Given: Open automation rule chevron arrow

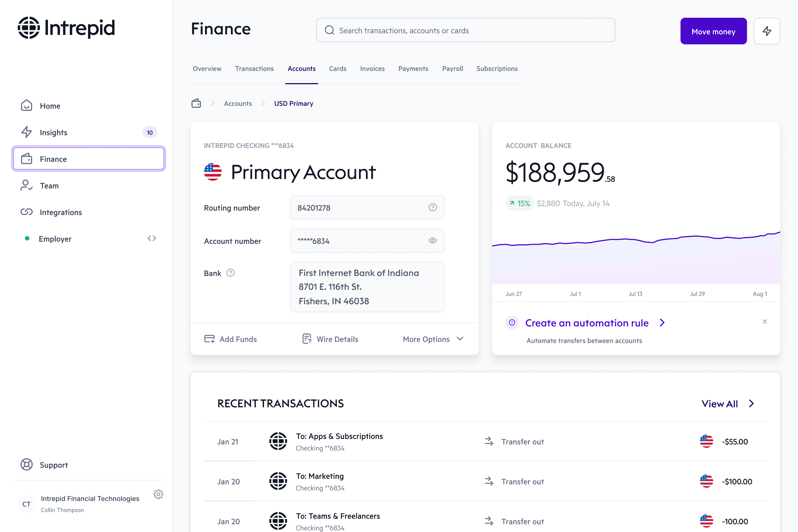Looking at the screenshot, I should click(662, 323).
